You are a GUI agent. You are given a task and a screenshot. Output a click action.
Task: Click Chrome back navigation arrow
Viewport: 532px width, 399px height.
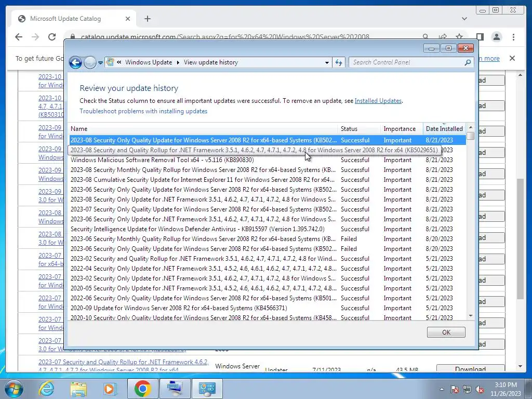coord(19,37)
